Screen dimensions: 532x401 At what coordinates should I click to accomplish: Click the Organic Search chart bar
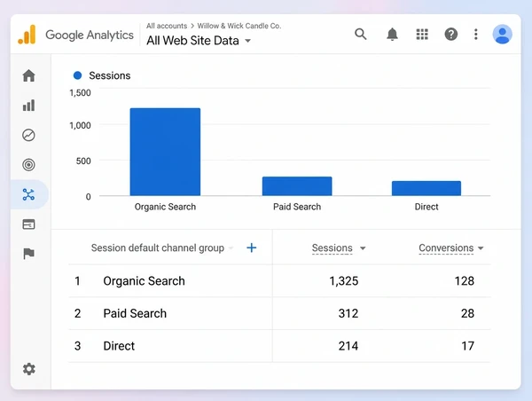pyautogui.click(x=165, y=152)
